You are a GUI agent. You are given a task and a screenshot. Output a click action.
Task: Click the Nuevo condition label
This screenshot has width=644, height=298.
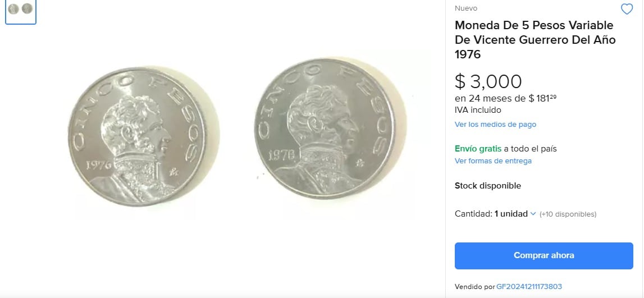(466, 8)
